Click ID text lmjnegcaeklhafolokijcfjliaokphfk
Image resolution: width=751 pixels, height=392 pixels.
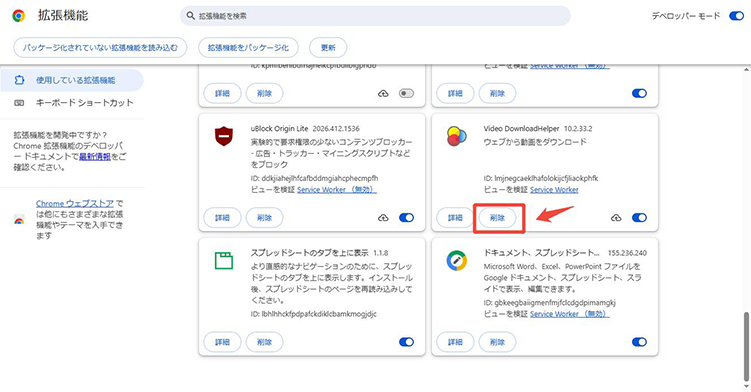coord(541,178)
